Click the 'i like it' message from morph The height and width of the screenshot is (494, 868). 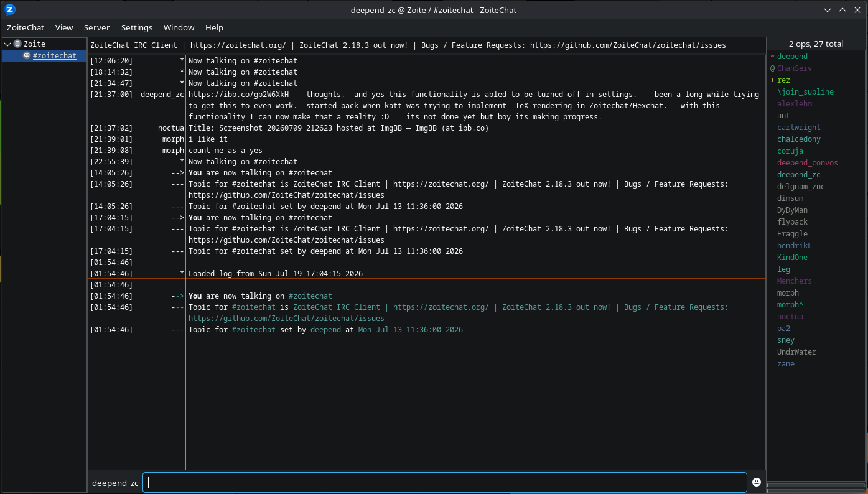(208, 139)
